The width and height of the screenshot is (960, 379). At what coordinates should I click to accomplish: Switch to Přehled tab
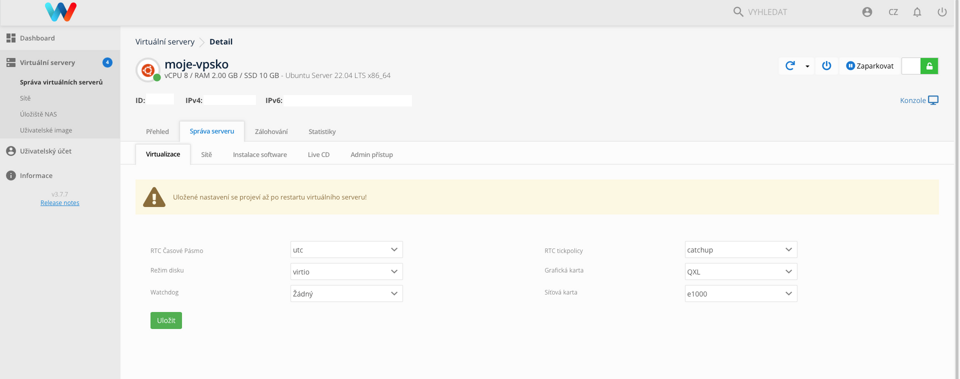[x=157, y=132]
